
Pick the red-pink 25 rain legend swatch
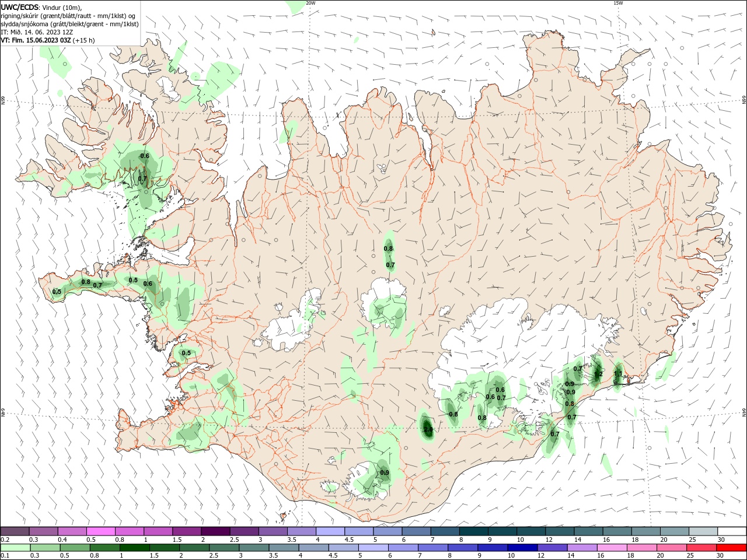(700, 548)
